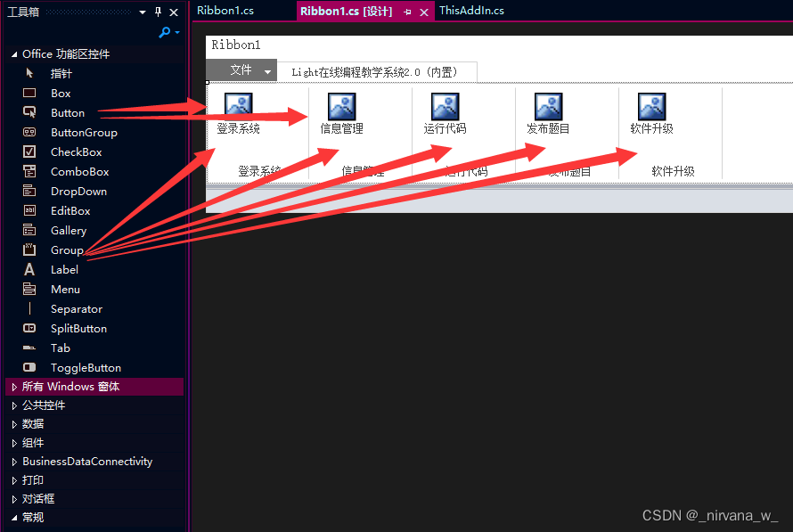
Task: Expand the 打印 toolbox section
Action: click(14, 480)
